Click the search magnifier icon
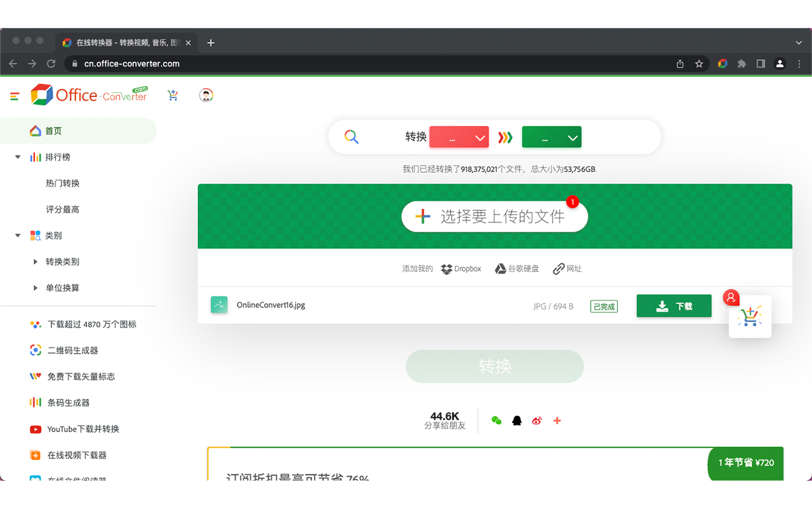 click(x=351, y=137)
